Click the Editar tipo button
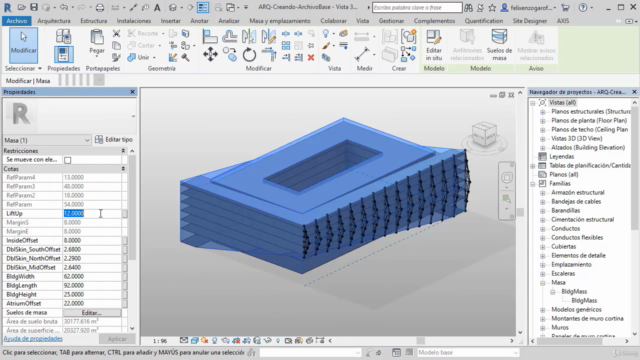The height and width of the screenshot is (360, 640). (114, 140)
